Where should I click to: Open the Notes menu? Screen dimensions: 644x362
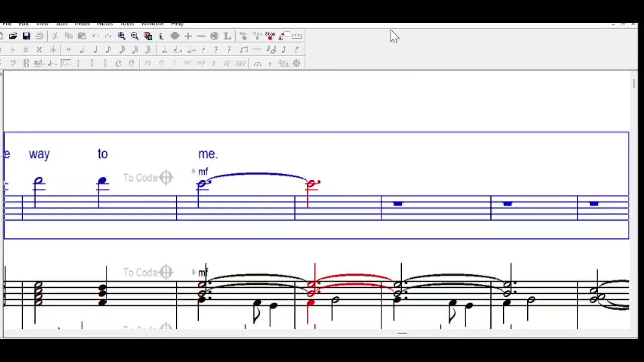105,24
